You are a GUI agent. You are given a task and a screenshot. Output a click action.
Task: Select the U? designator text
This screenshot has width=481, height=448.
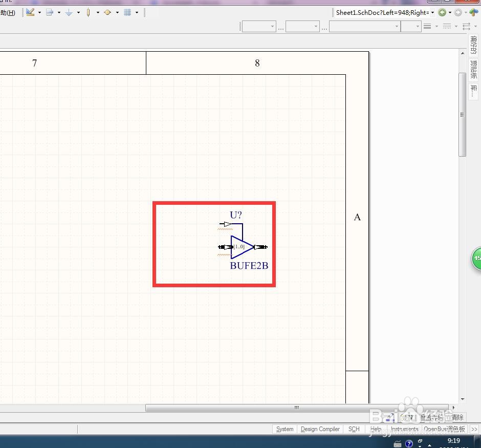[236, 215]
